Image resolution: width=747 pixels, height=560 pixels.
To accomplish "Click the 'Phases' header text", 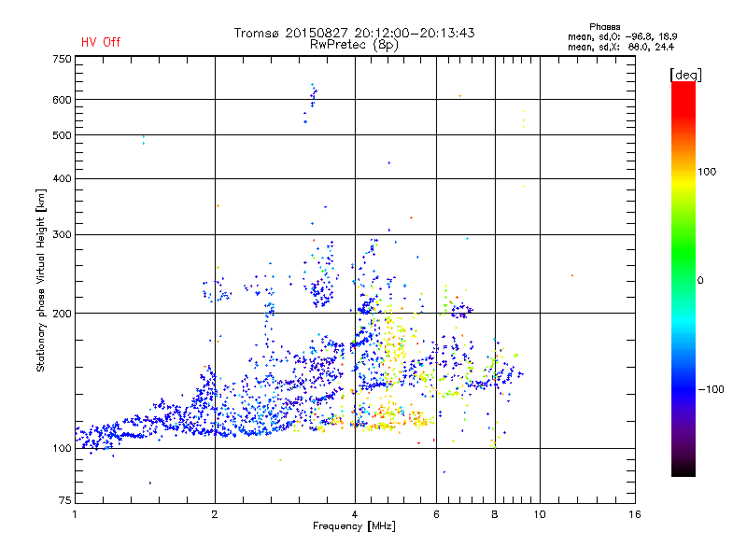I will tap(604, 27).
